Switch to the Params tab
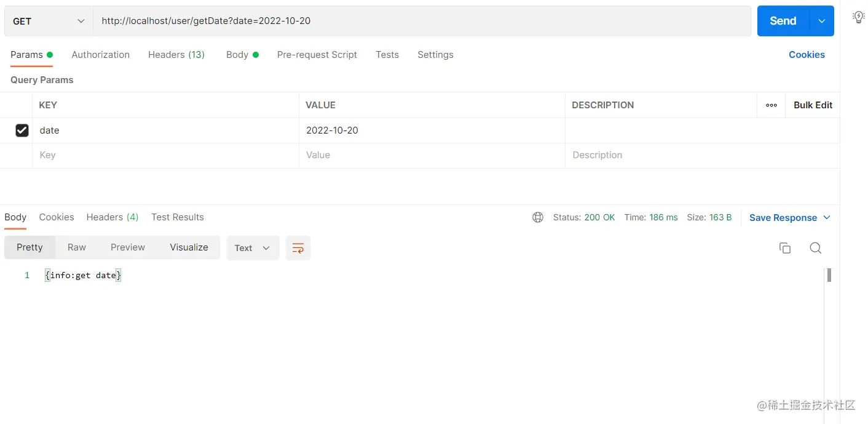The height and width of the screenshot is (424, 868). pos(31,55)
